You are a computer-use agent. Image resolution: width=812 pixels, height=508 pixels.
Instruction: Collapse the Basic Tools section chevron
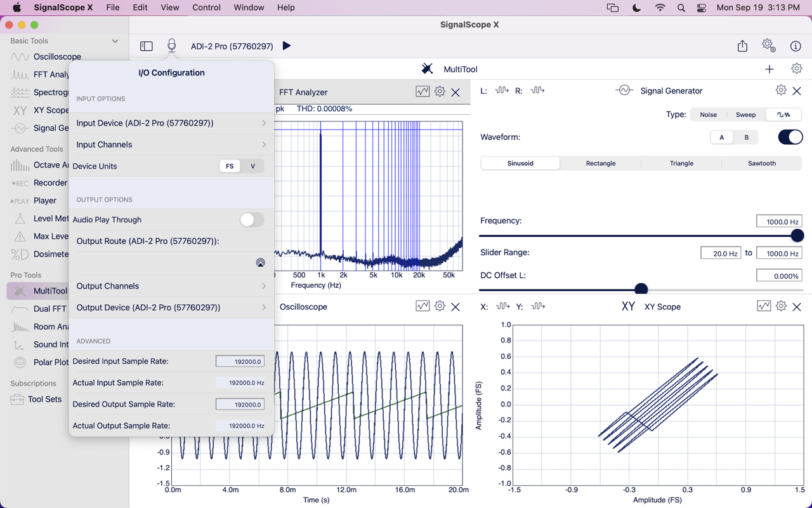115,41
